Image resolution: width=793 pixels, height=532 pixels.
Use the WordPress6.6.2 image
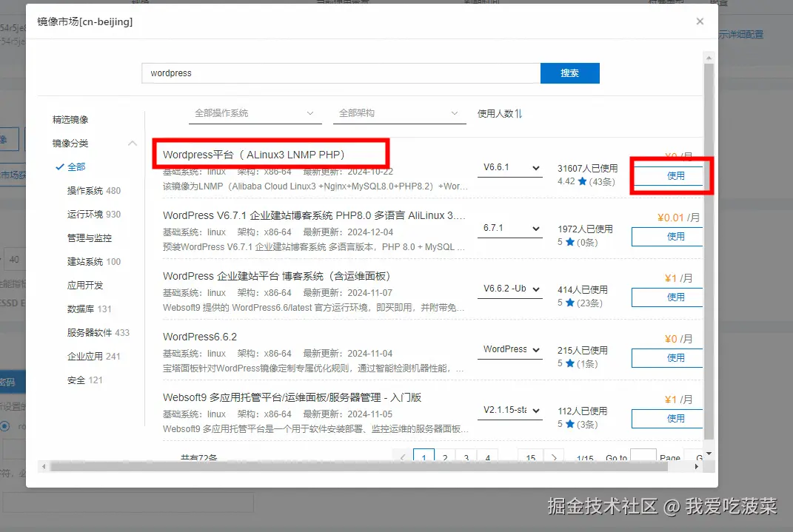click(x=667, y=357)
